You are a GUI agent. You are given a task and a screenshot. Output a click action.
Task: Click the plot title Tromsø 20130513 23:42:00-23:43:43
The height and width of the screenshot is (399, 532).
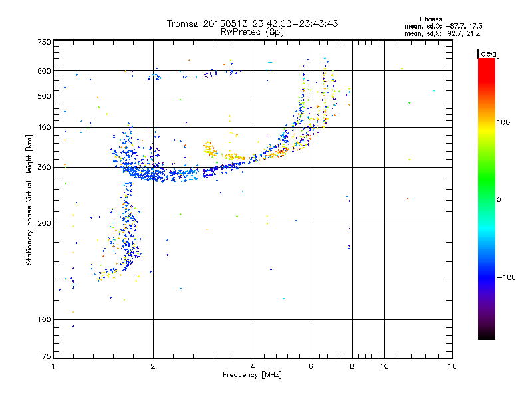(x=252, y=23)
